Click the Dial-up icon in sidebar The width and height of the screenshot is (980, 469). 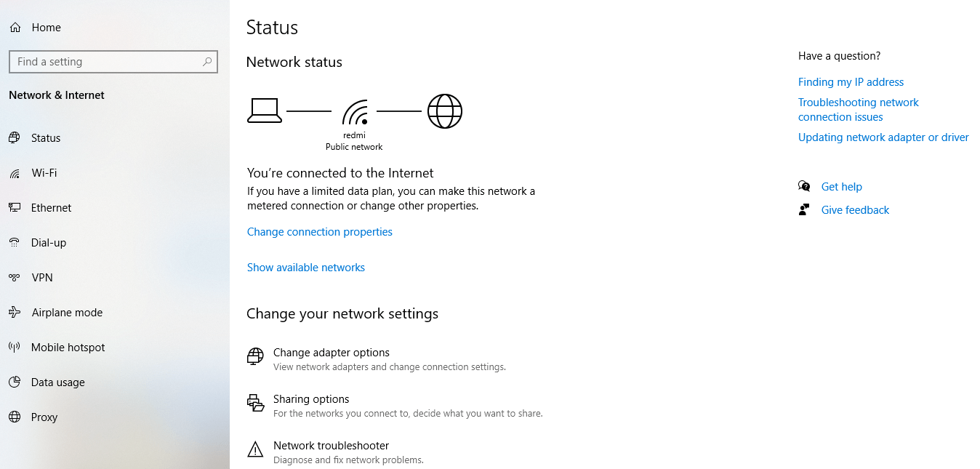pyautogui.click(x=15, y=243)
